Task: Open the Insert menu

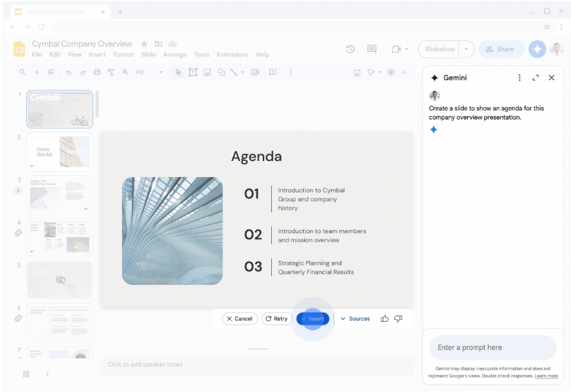Action: 97,55
